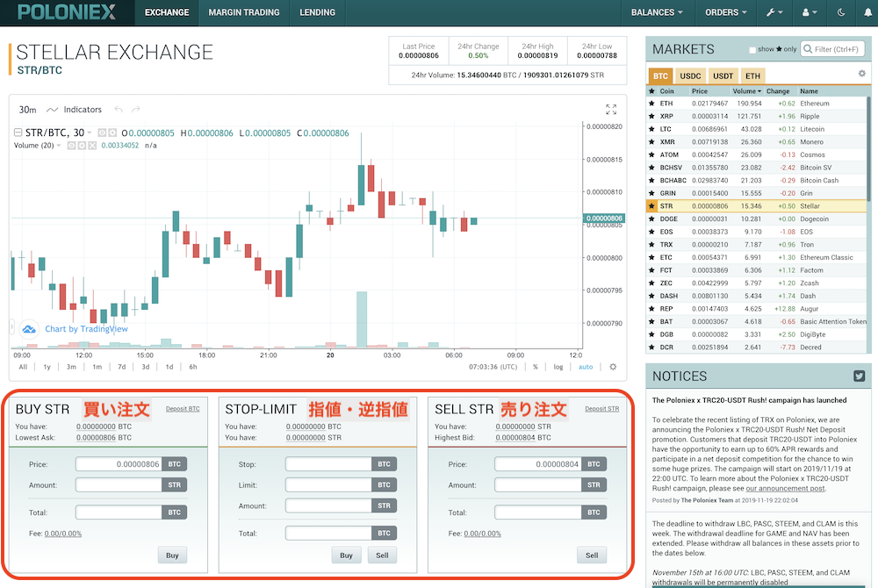Click Lowest Ask value 0.00000806
The height and width of the screenshot is (588, 878).
pyautogui.click(x=96, y=438)
